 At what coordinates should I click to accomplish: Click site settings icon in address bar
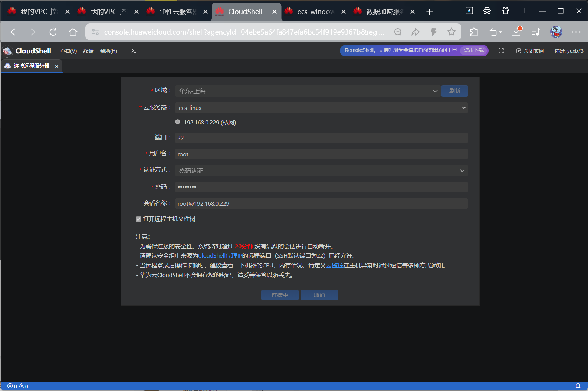(95, 32)
